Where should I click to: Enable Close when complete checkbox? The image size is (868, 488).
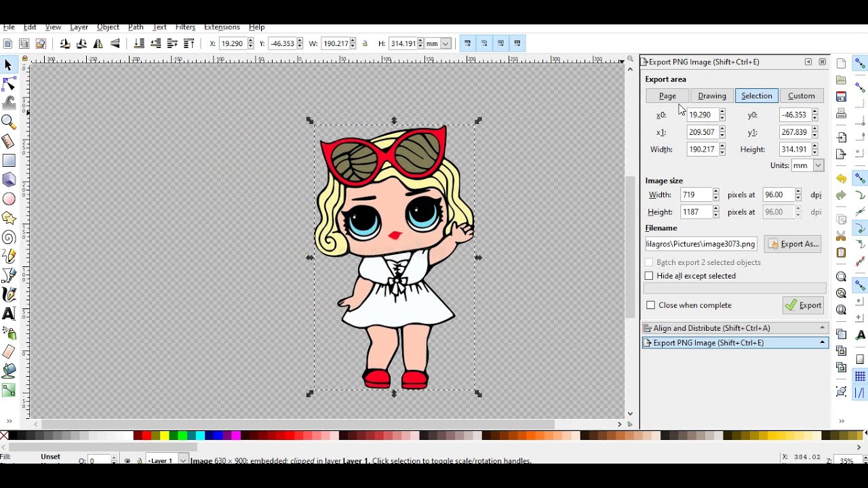(x=651, y=305)
